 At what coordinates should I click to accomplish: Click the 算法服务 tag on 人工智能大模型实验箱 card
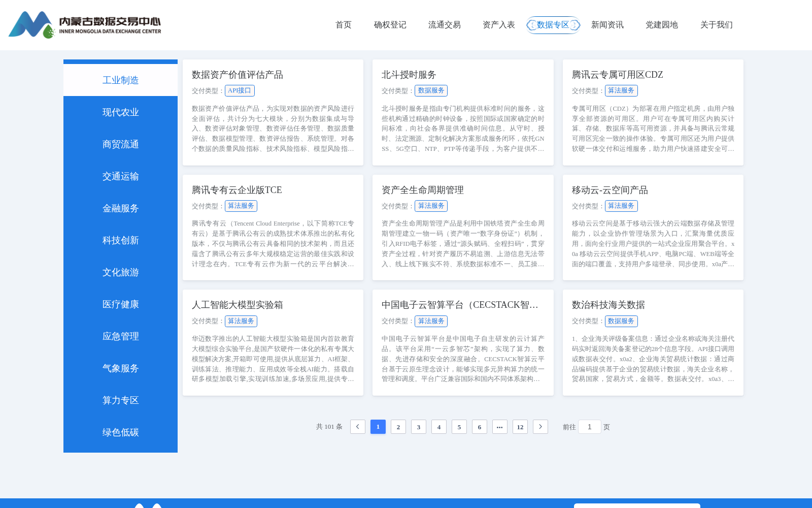click(241, 321)
